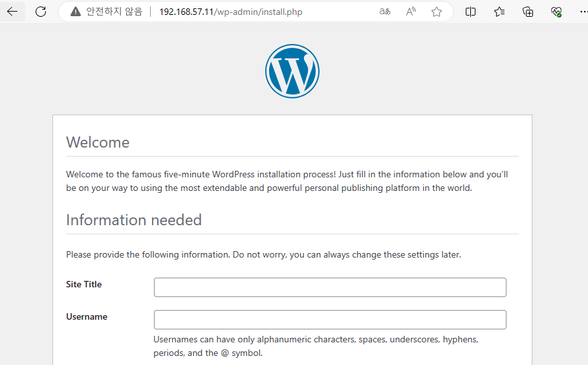Click the 'Usernames can have only alphanumeric' hint text
The width and height of the screenshot is (588, 365).
click(316, 346)
